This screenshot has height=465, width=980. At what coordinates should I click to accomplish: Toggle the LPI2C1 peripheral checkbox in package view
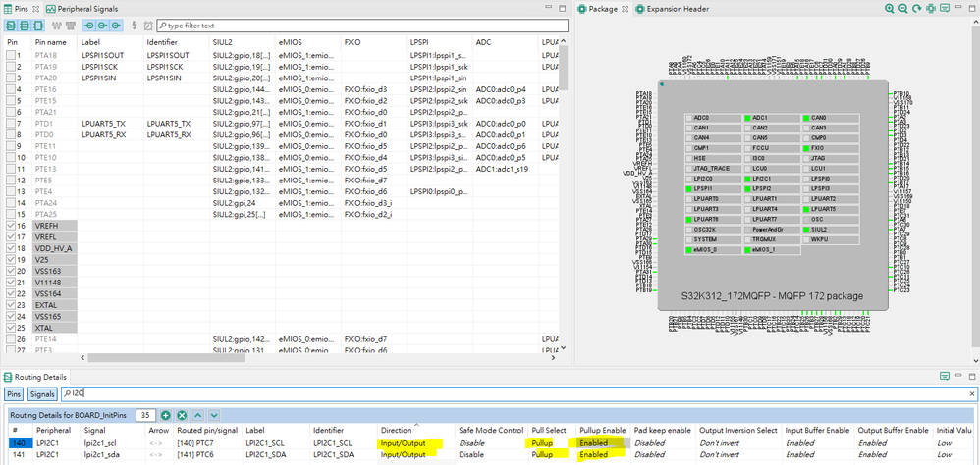[x=747, y=179]
